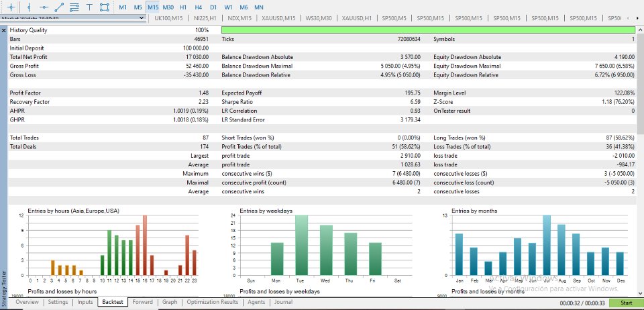Select the crosshair cursor tool
The image size is (644, 310).
point(11,7)
